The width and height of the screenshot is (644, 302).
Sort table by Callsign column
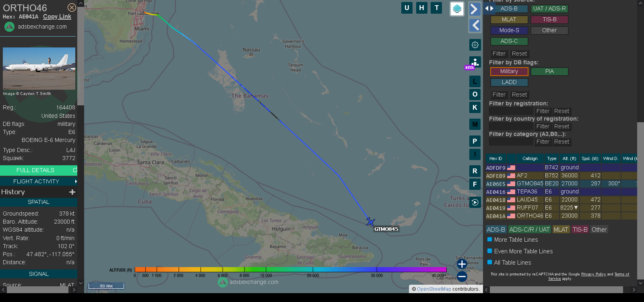tap(530, 158)
